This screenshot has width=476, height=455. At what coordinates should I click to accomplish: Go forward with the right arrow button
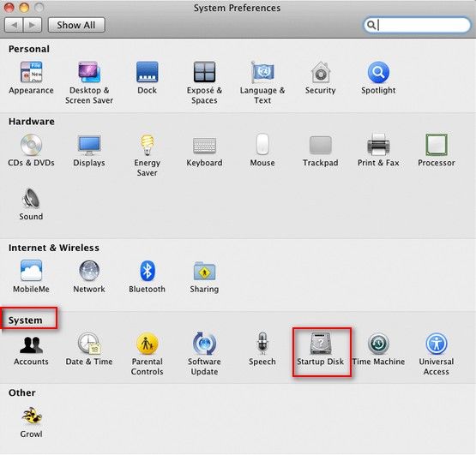tap(33, 25)
